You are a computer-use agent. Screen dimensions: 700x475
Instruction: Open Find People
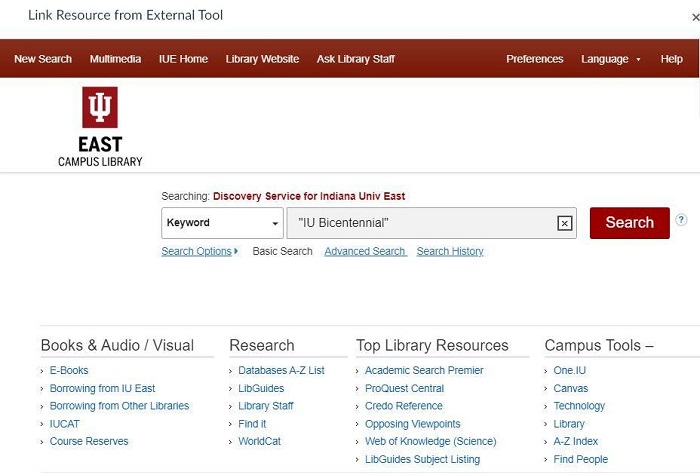coord(580,459)
